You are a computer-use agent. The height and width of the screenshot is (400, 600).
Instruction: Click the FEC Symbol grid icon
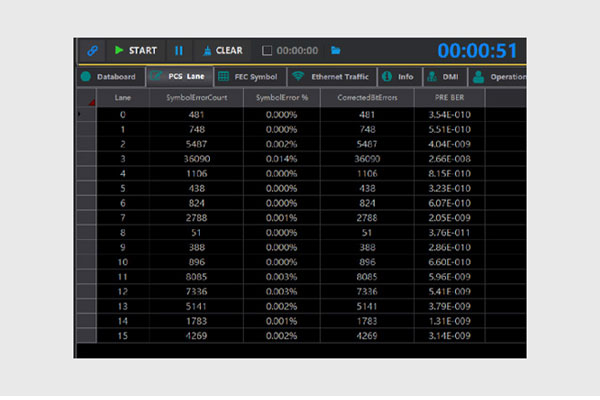coord(223,77)
